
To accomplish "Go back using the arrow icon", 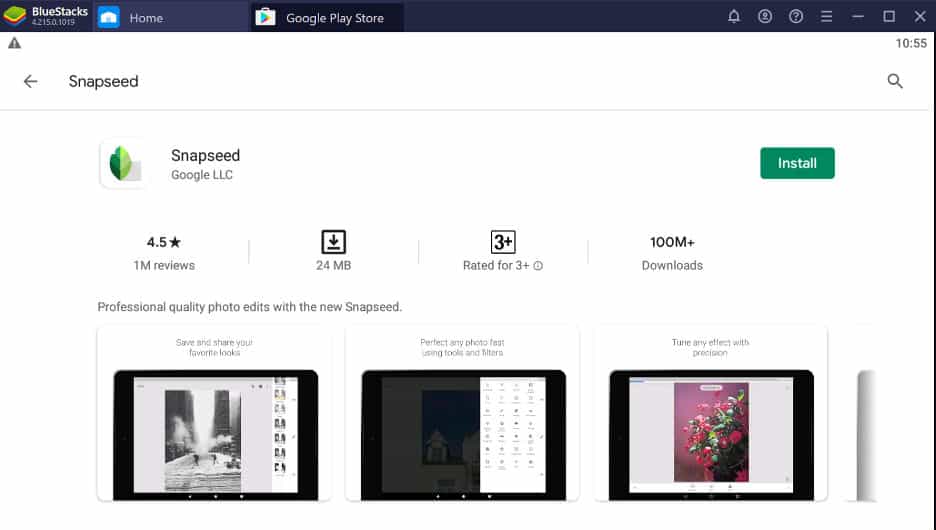I will pyautogui.click(x=30, y=81).
